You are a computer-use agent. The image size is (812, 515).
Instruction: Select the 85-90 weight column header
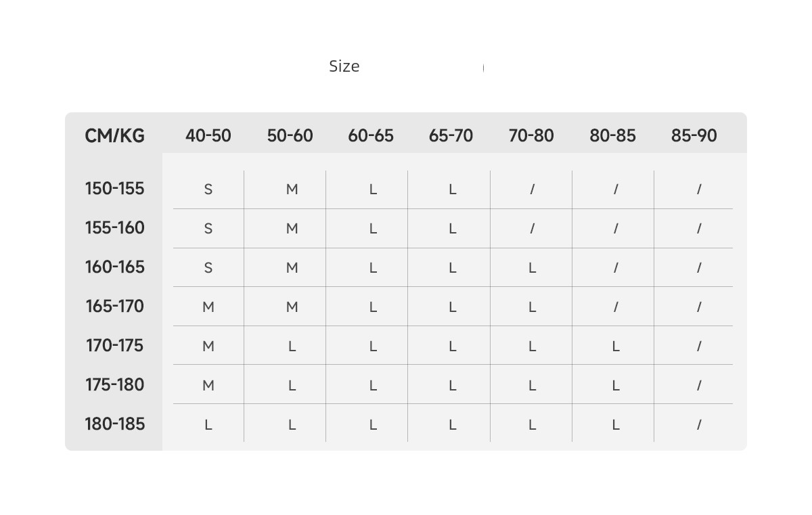click(694, 135)
